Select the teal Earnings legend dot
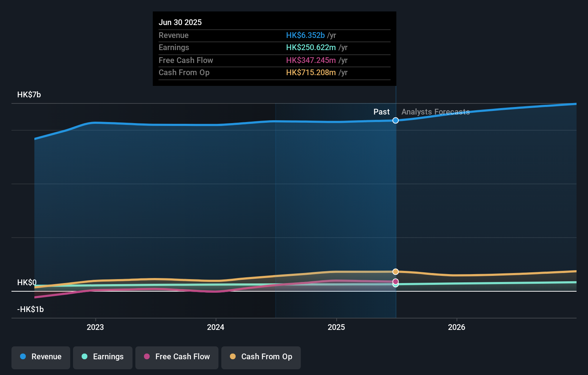588x375 pixels. (x=85, y=356)
